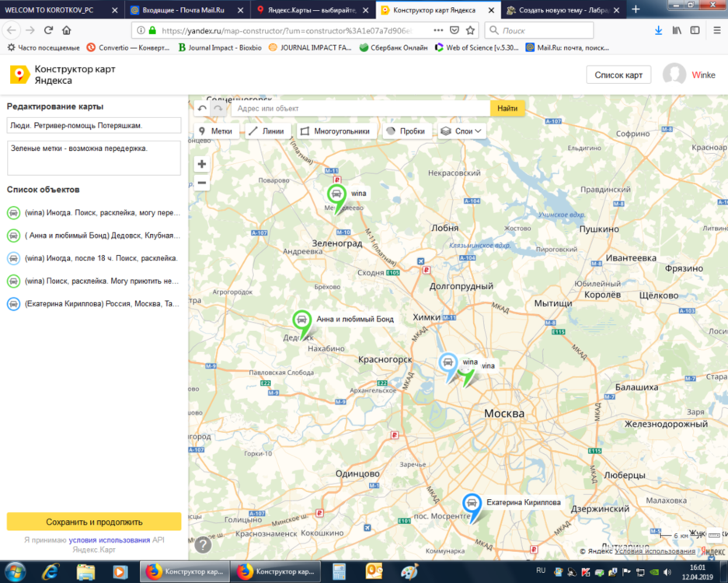Choose the Многоугольники polygon tool

pos(335,131)
